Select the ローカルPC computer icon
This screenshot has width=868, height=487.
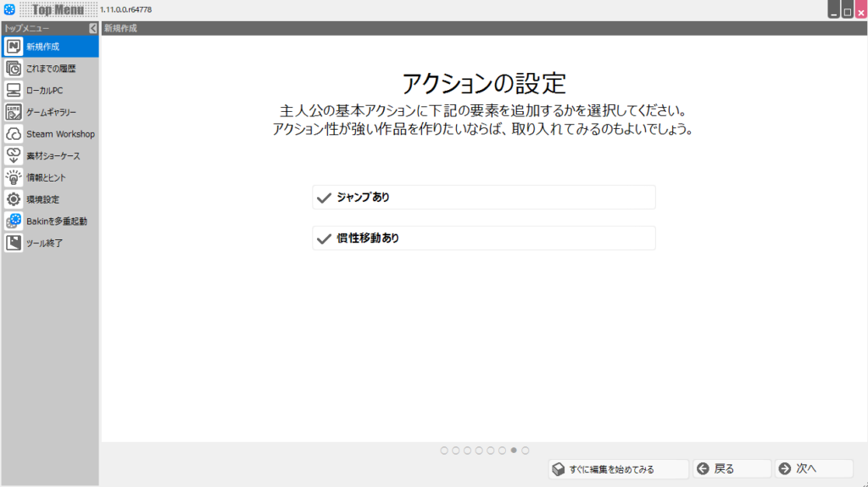coord(14,91)
